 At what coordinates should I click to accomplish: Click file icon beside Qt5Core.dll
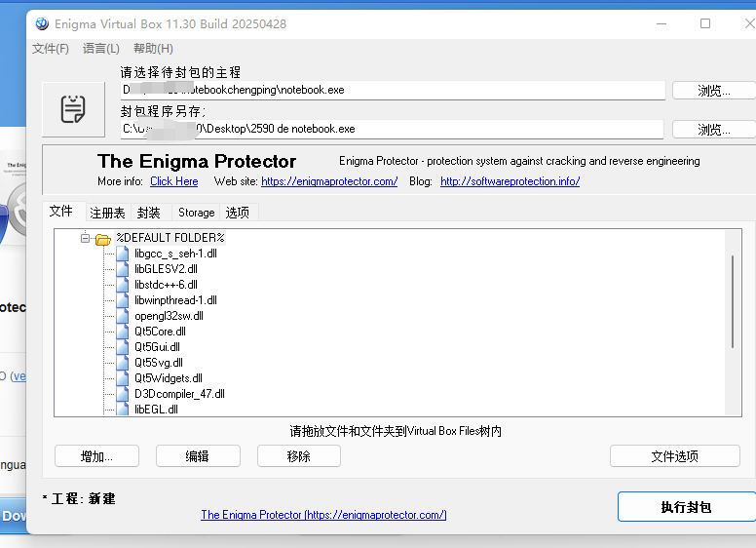point(123,332)
